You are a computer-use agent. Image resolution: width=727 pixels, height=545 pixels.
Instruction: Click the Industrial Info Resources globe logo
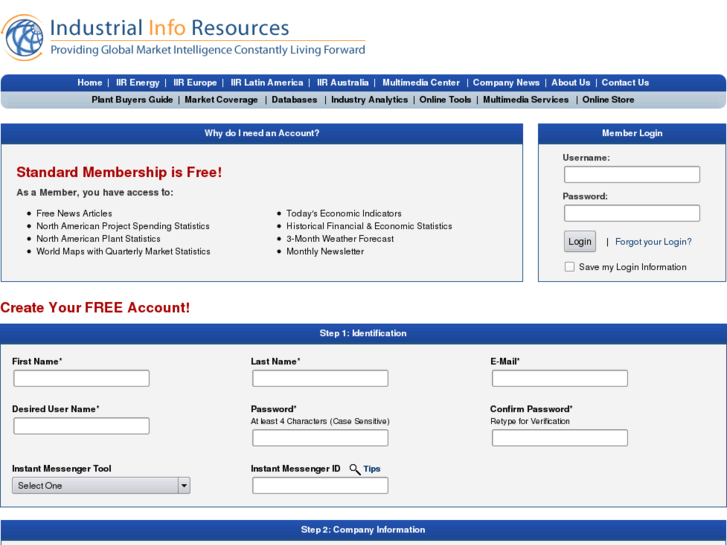(23, 38)
